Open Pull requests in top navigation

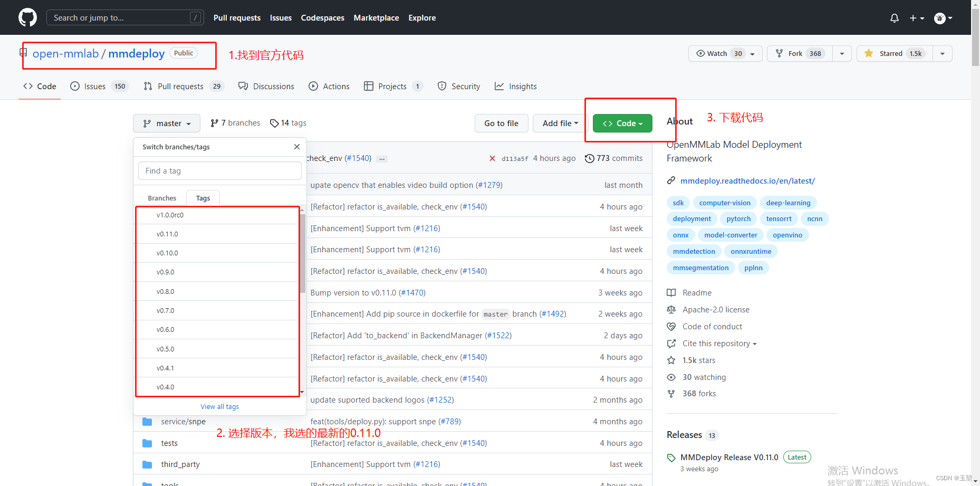click(x=237, y=17)
